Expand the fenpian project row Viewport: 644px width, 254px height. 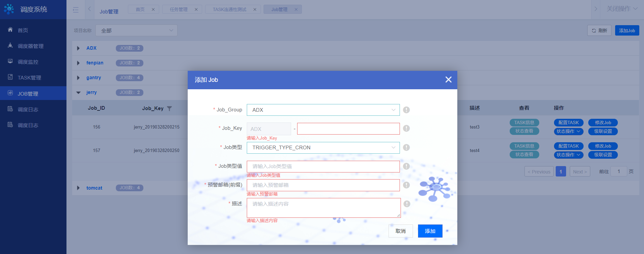coord(78,63)
